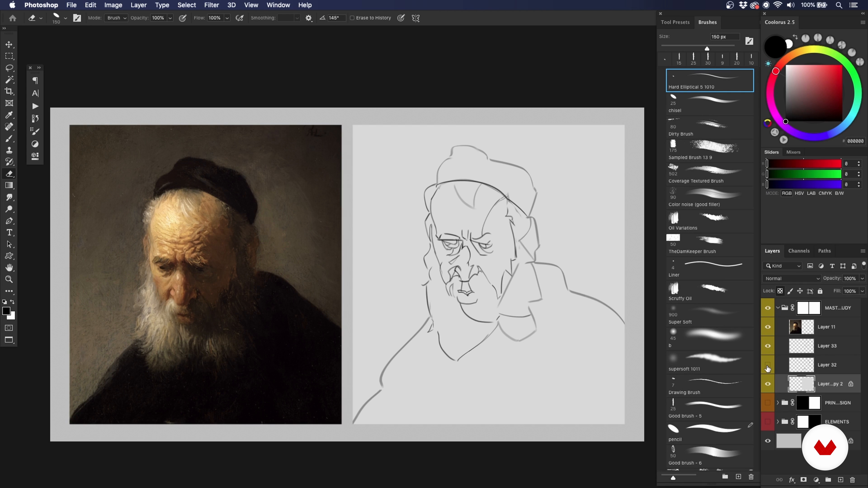Toggle airbrush build-up icon
This screenshot has width=868, height=488.
[240, 18]
